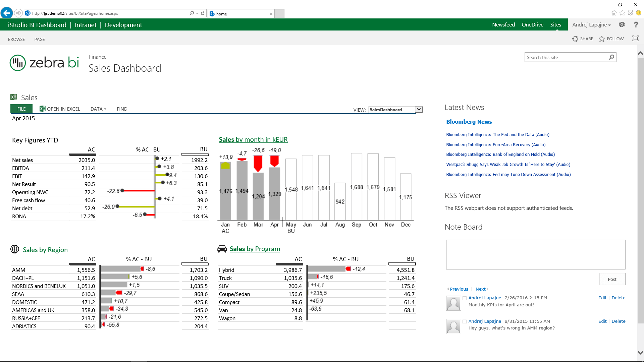Click the globe icon next to Sales by Region

(14, 249)
